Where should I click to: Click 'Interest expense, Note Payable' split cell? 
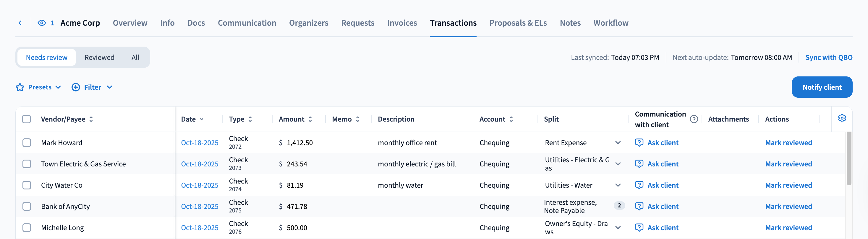tap(570, 206)
